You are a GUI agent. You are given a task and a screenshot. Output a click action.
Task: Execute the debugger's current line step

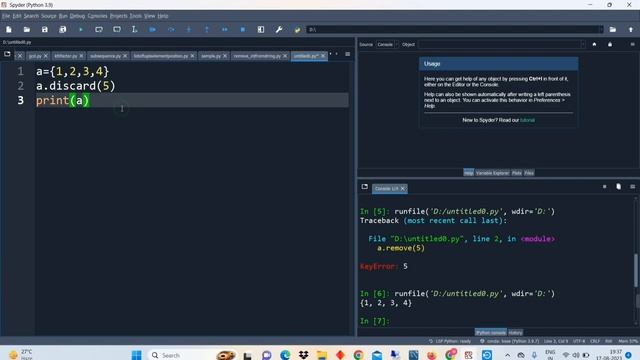pos(171,29)
